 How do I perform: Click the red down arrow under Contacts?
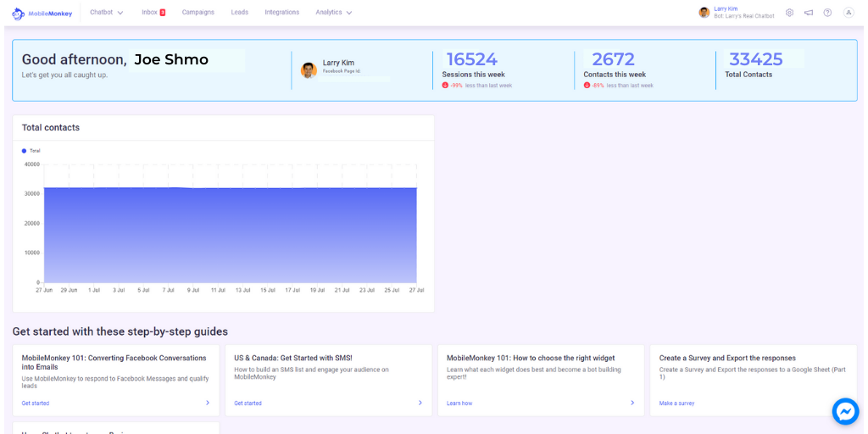pos(587,86)
